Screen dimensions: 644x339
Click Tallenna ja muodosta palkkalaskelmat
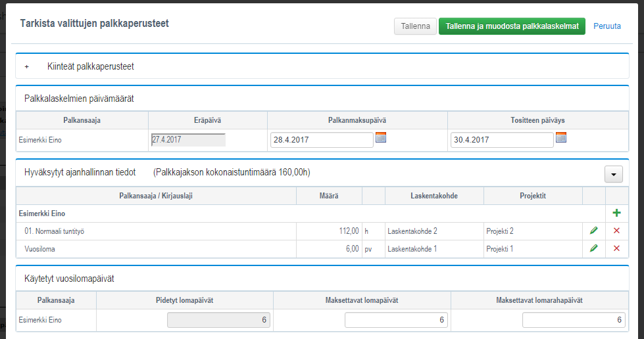coord(512,26)
